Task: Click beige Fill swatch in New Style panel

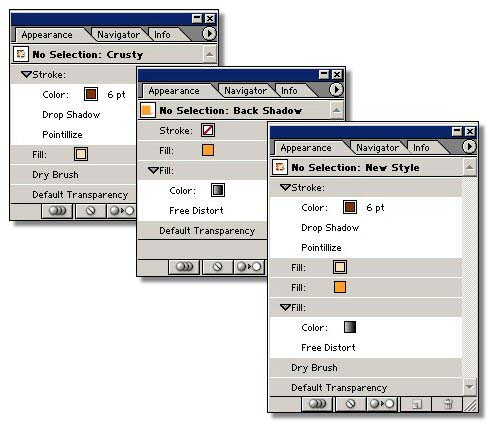Action: click(340, 267)
